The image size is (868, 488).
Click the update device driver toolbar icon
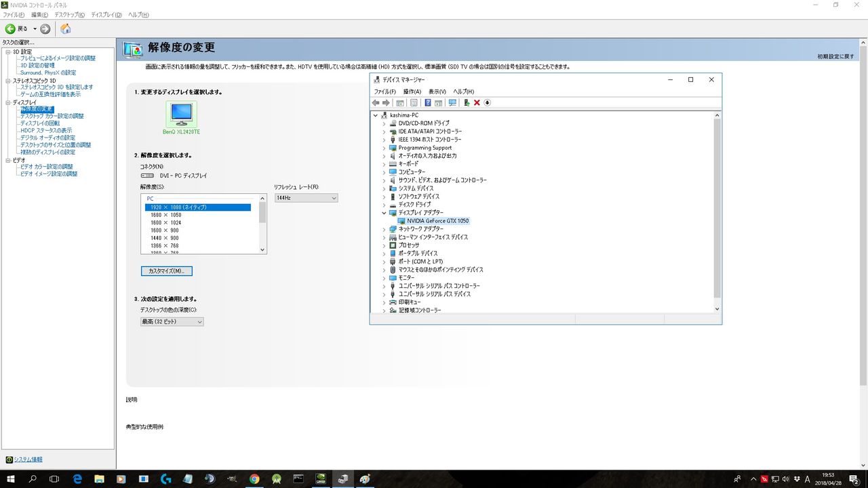pyautogui.click(x=467, y=103)
